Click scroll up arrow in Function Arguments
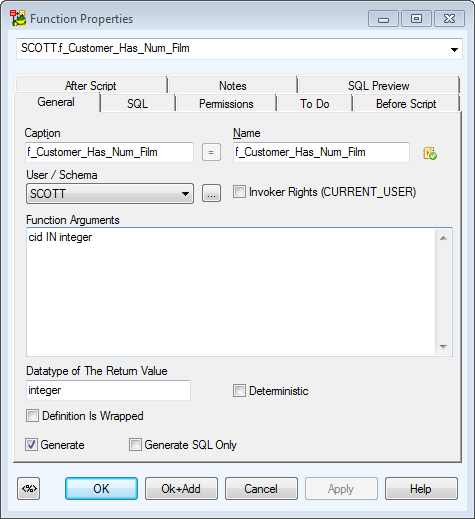Viewport: 475px width, 519px height. tap(443, 238)
